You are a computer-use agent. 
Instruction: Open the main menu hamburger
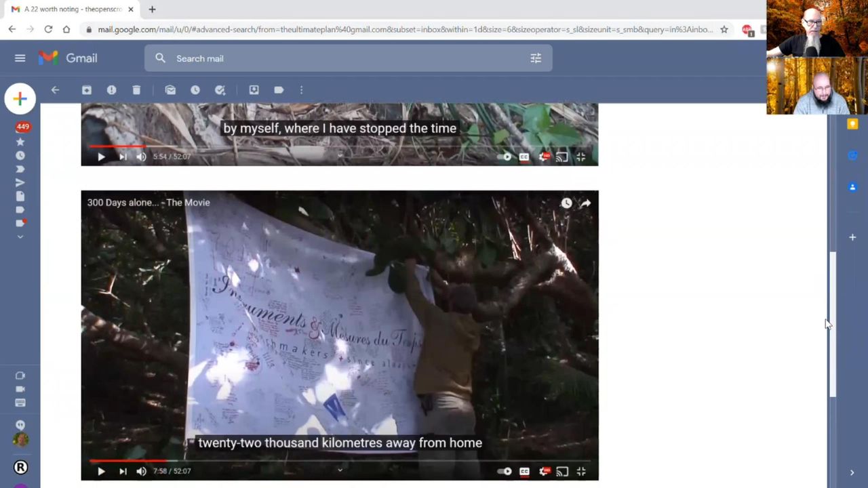20,58
